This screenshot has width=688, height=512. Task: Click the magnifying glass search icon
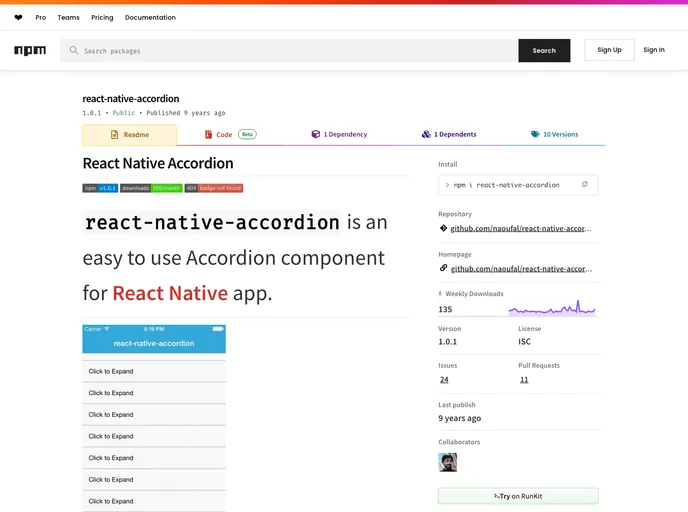pyautogui.click(x=74, y=50)
